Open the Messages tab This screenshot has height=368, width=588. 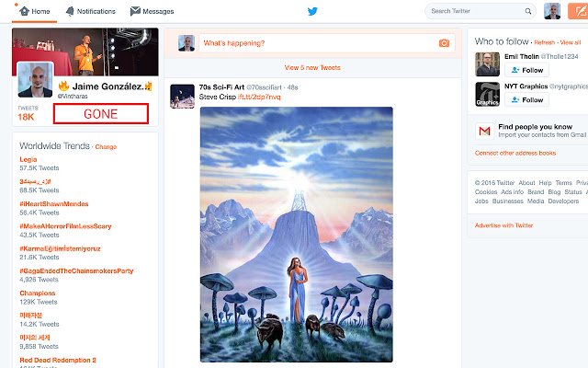click(152, 11)
